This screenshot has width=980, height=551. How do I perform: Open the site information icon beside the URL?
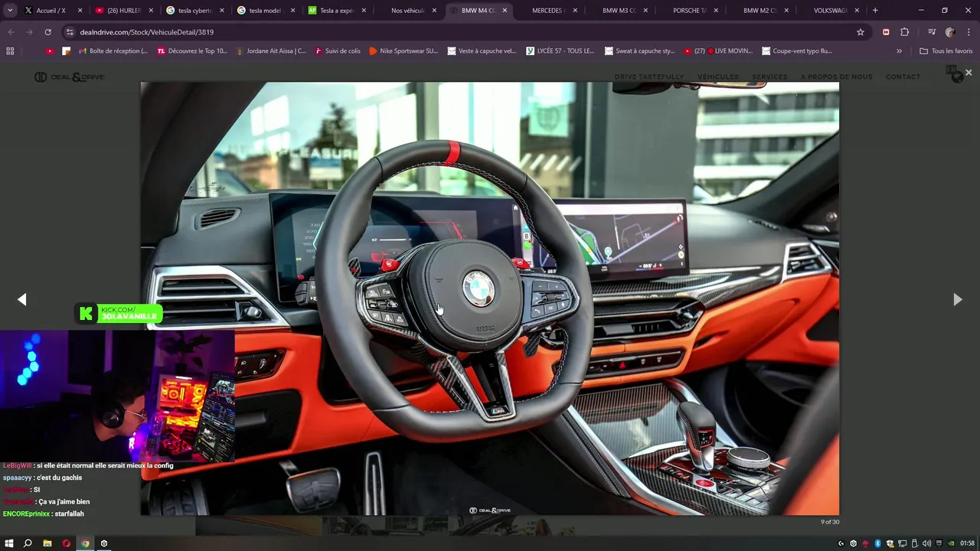coord(70,32)
